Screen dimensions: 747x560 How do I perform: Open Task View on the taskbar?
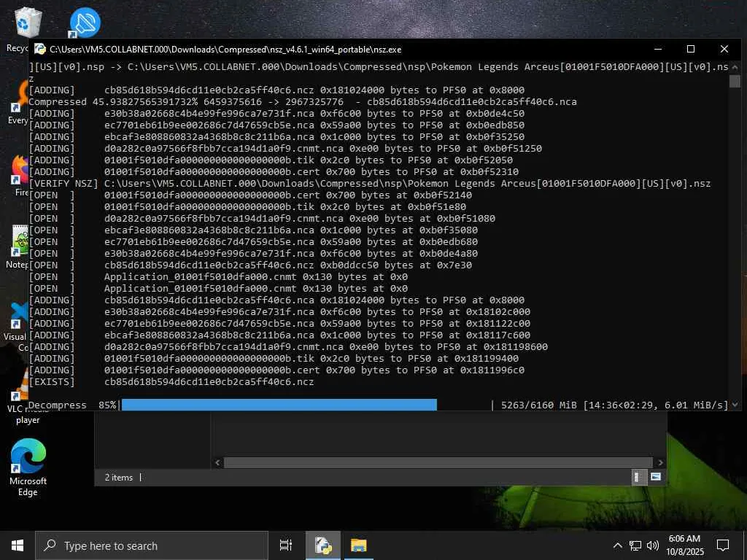click(286, 545)
